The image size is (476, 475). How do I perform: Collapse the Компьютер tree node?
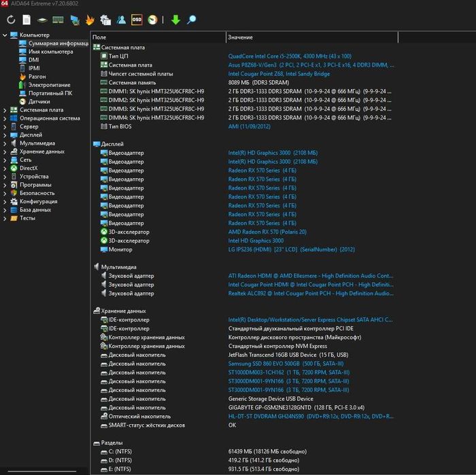coord(5,35)
